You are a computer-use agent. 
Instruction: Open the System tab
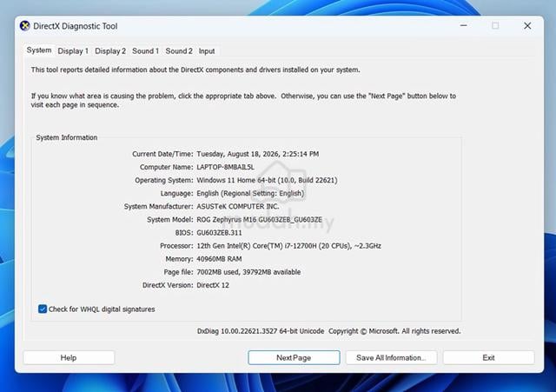coord(39,50)
